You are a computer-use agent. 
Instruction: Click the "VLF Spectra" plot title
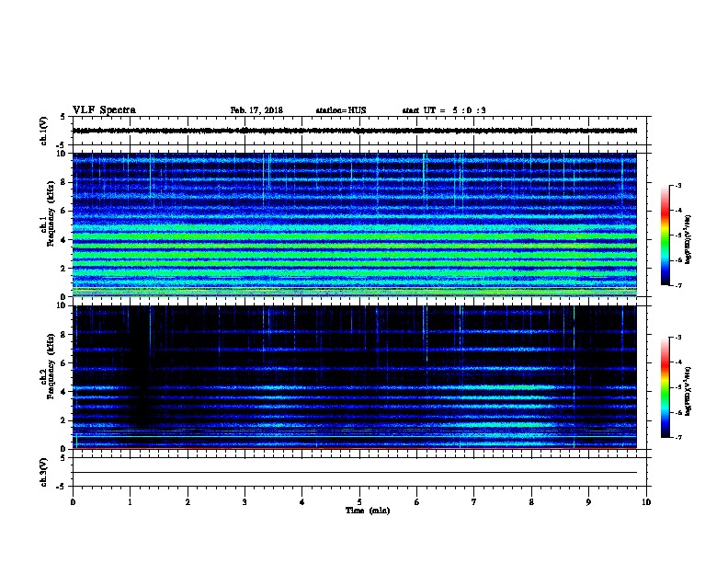(x=104, y=110)
